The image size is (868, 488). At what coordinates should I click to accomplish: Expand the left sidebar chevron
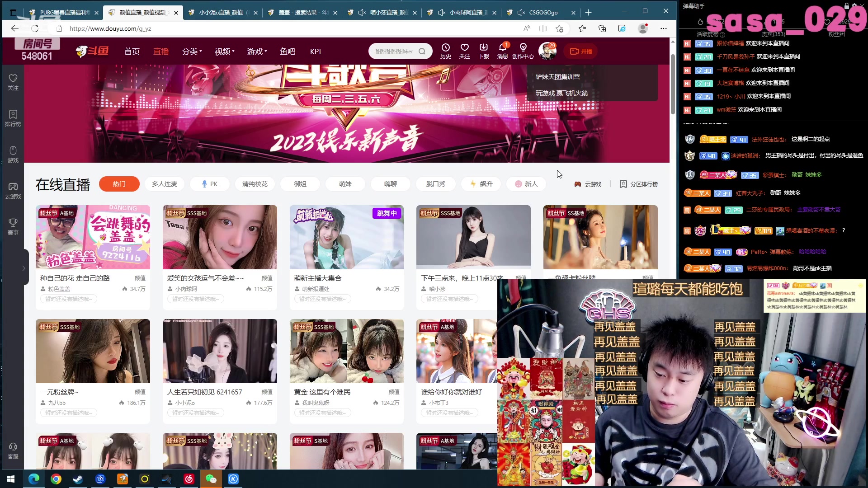[x=24, y=268]
